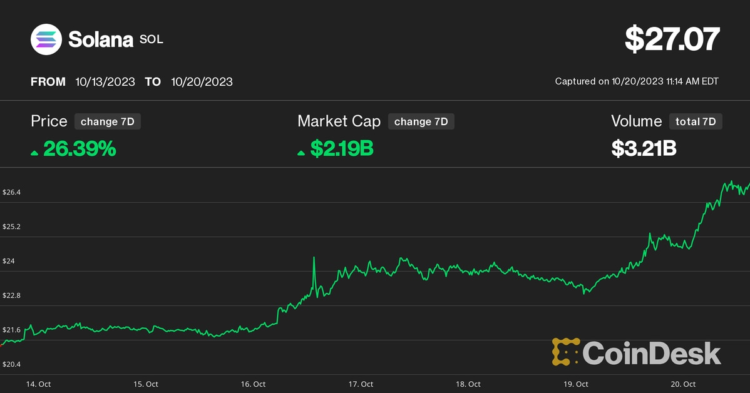
Task: Click the change 7D badge beside Market Cap
Action: [421, 121]
